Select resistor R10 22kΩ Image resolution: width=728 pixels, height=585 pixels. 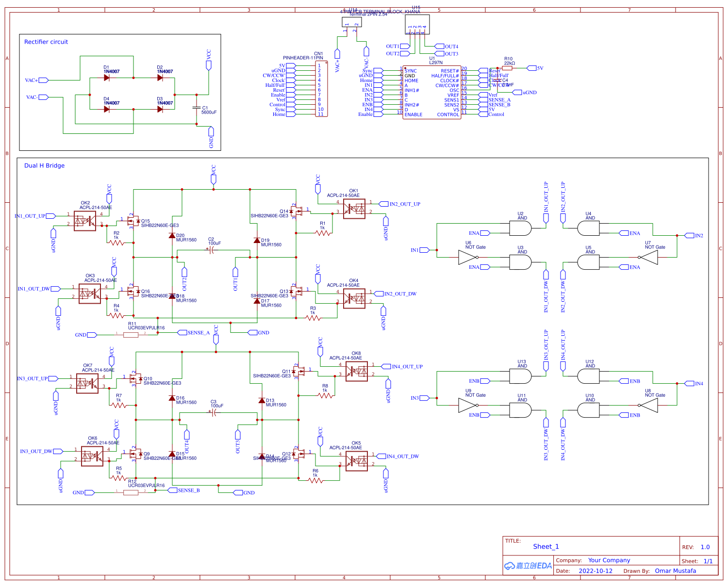(508, 68)
